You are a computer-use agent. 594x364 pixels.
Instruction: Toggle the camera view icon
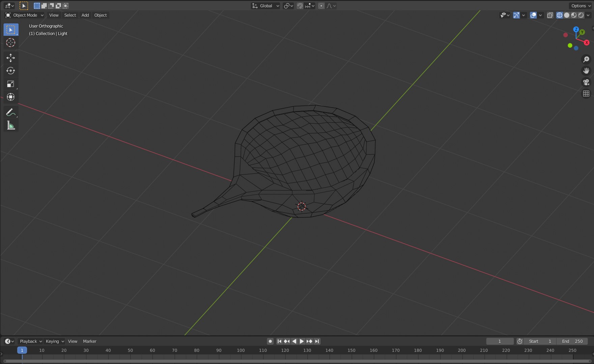click(x=586, y=82)
